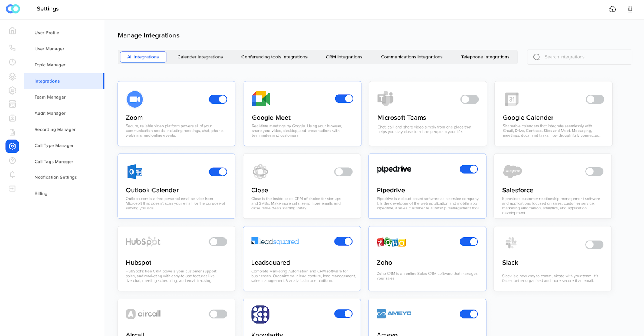Enable the Close CRM toggle
This screenshot has height=336, width=644.
click(x=343, y=172)
